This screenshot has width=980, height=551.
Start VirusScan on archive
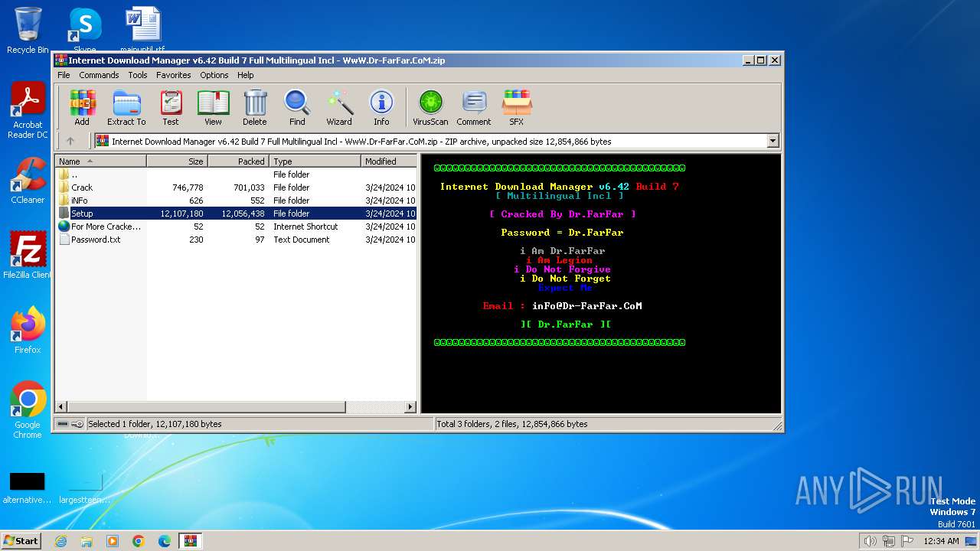[430, 107]
